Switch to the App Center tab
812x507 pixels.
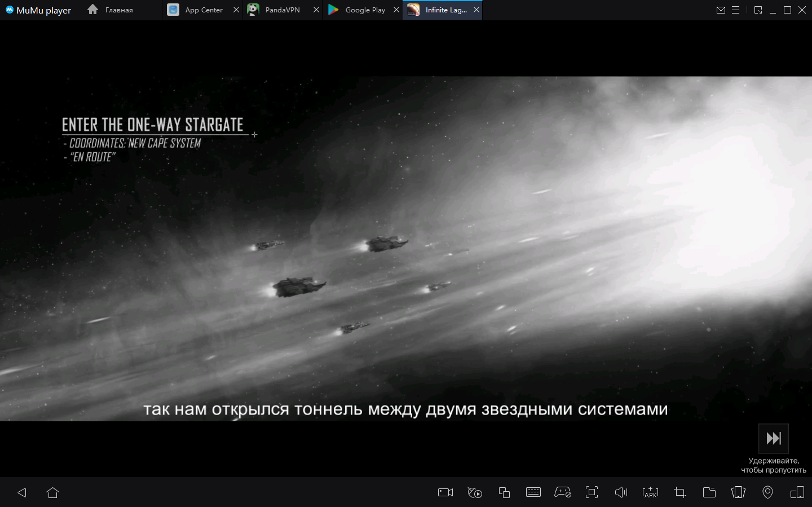coord(204,10)
